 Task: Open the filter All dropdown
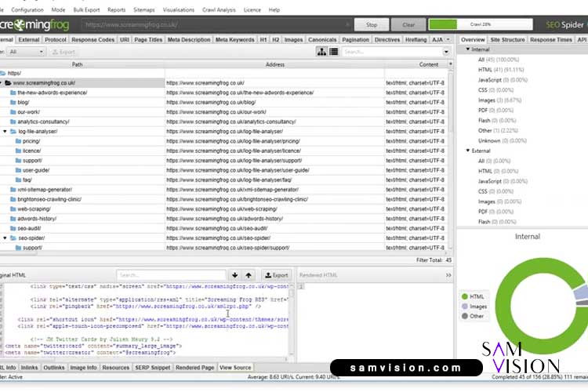[26, 52]
